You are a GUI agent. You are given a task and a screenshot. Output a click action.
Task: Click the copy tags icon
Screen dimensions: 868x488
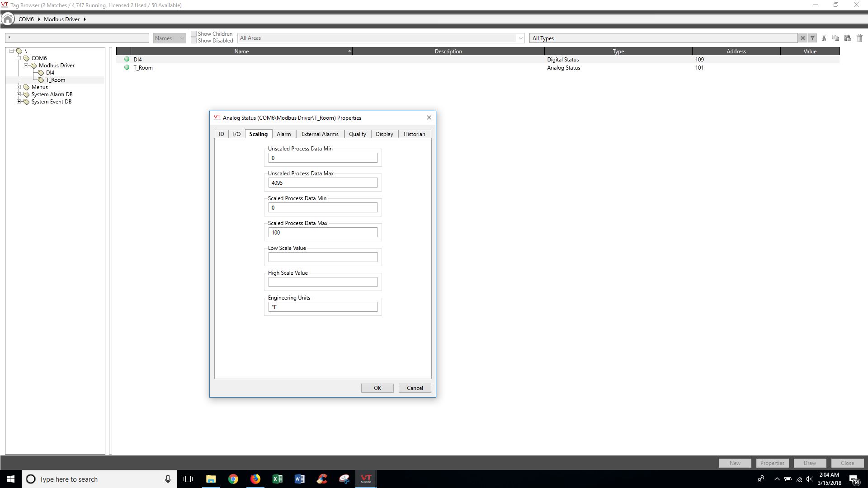click(x=835, y=38)
